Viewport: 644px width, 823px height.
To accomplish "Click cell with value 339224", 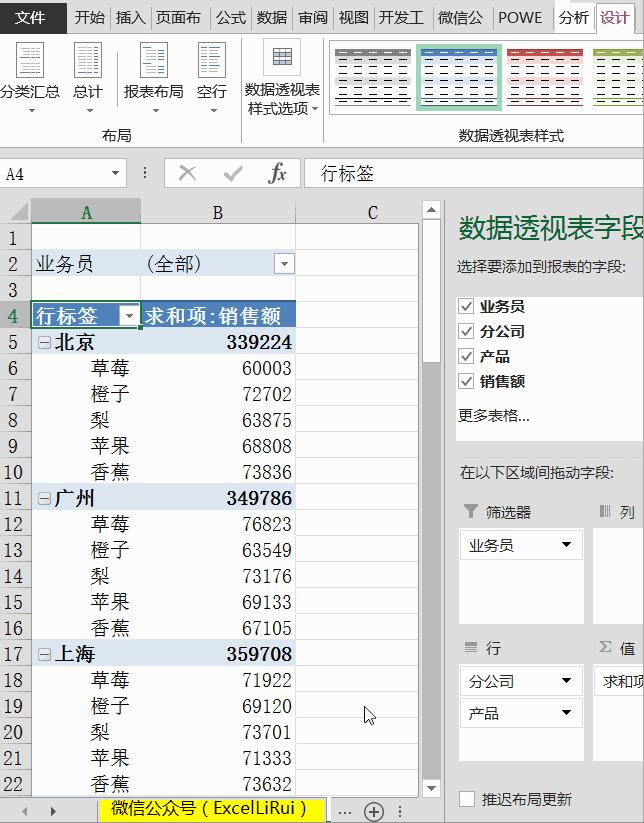I will (x=218, y=342).
